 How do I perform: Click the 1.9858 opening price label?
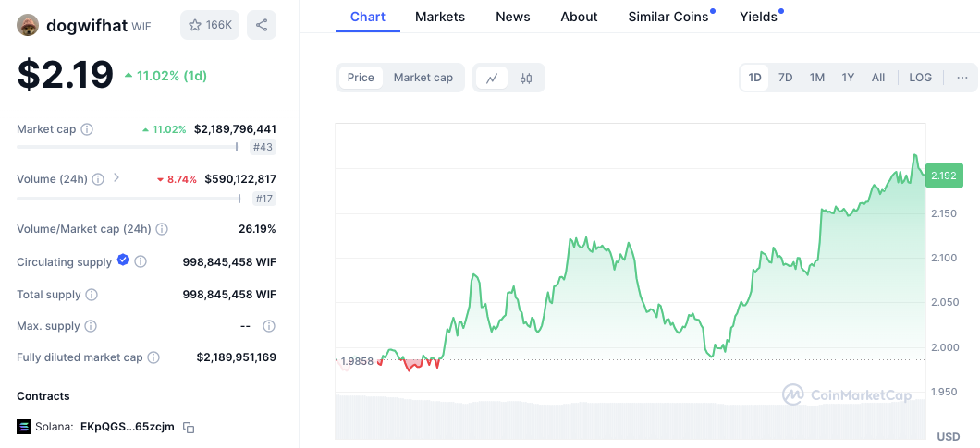357,360
